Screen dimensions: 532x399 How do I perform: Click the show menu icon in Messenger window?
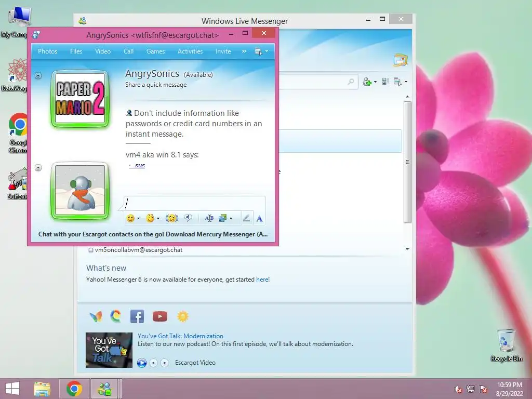click(x=397, y=82)
